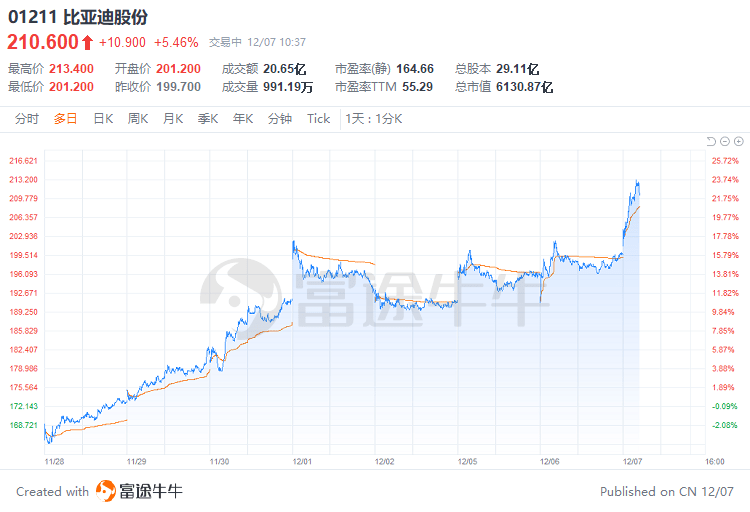Select the Tick tab
Screen dimensions: 750x512
point(319,119)
